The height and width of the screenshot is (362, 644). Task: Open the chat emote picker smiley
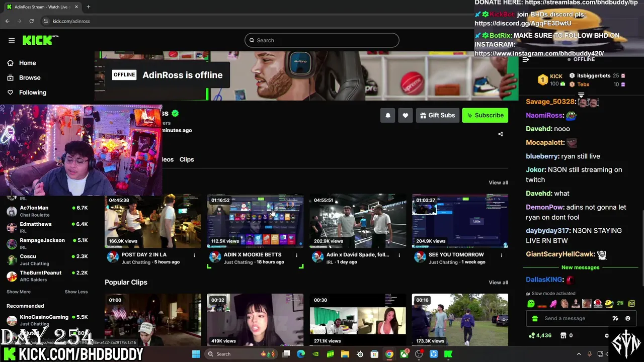tap(628, 318)
